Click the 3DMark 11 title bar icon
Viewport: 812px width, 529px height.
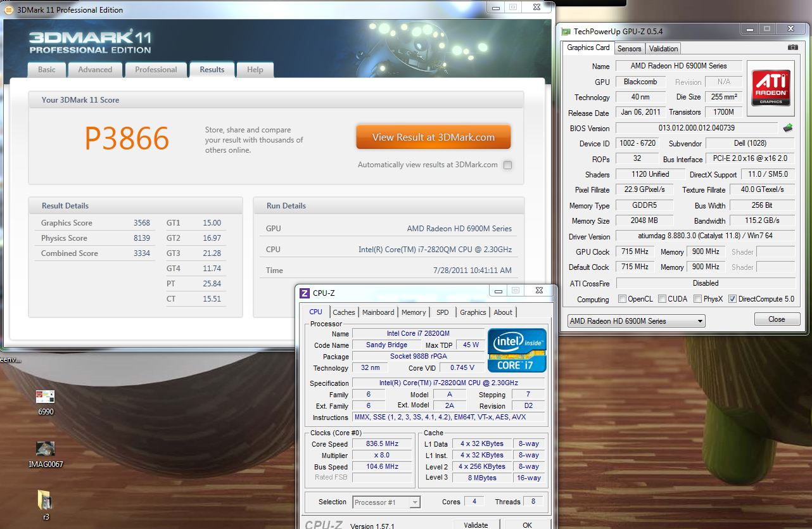point(9,10)
